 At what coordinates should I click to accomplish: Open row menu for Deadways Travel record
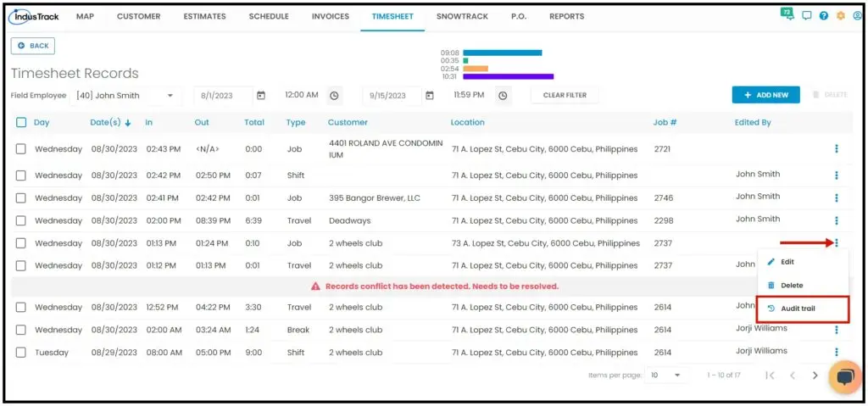(837, 220)
